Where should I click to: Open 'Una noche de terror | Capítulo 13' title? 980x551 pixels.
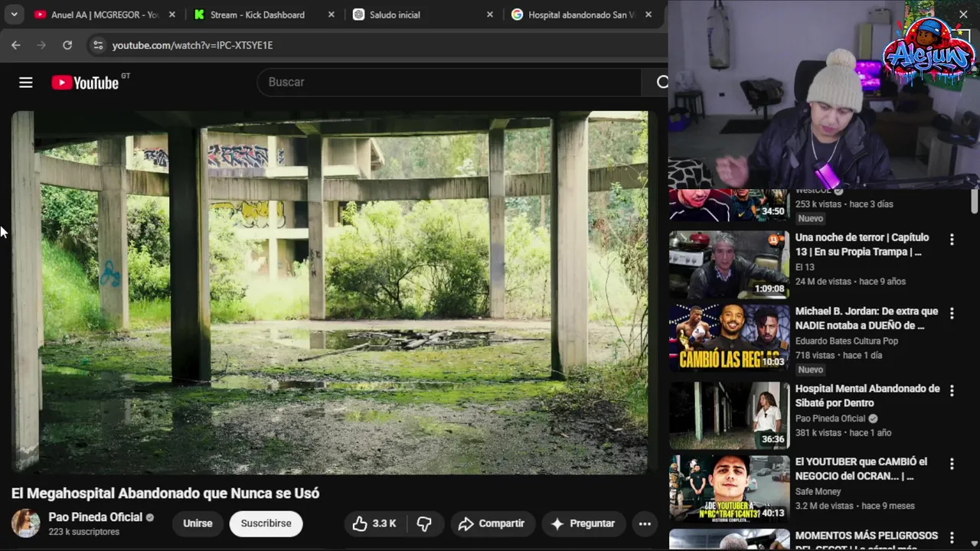click(862, 244)
